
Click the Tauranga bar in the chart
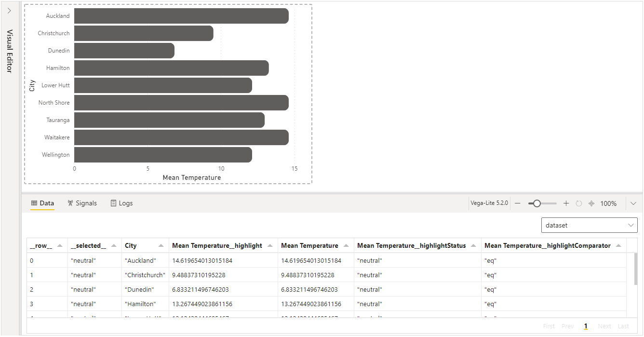click(169, 120)
